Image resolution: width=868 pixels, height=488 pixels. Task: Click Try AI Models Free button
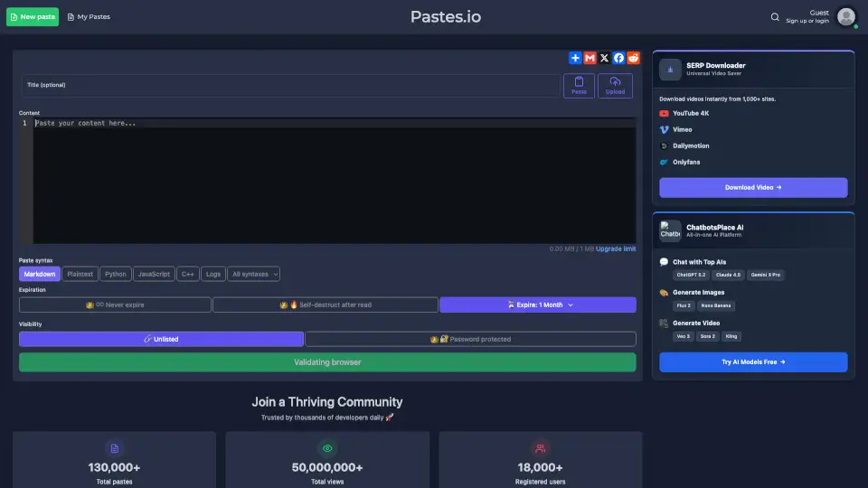[753, 362]
